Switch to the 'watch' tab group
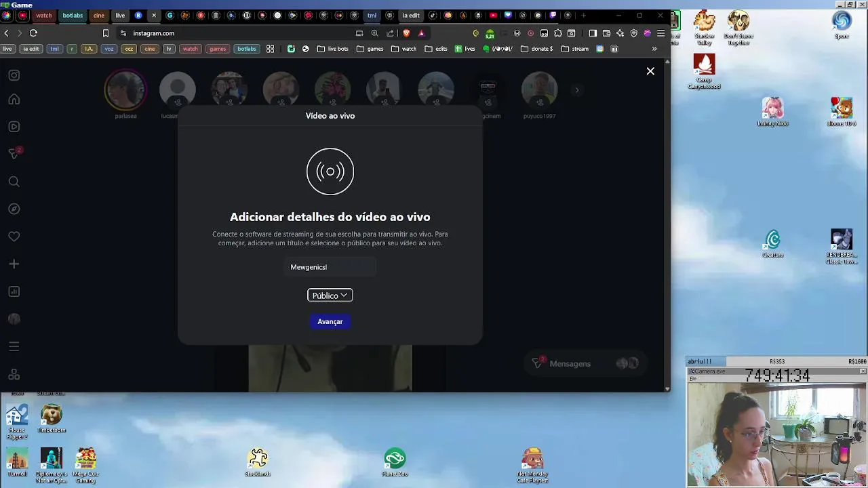Screen dimensions: 868x488 [x=43, y=15]
